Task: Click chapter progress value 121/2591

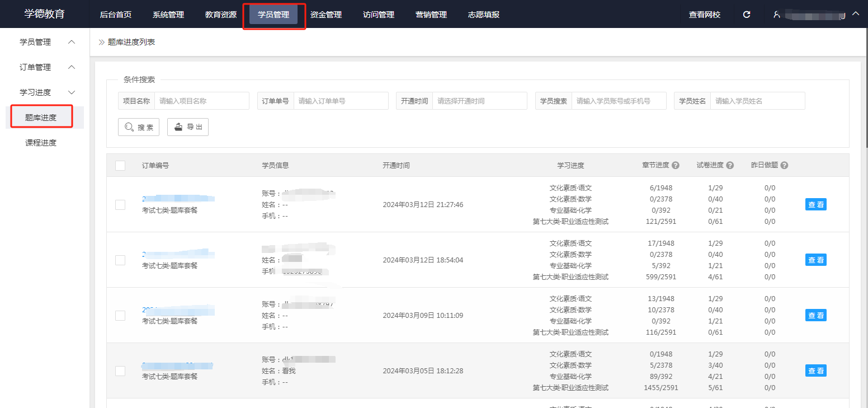Action: [660, 222]
